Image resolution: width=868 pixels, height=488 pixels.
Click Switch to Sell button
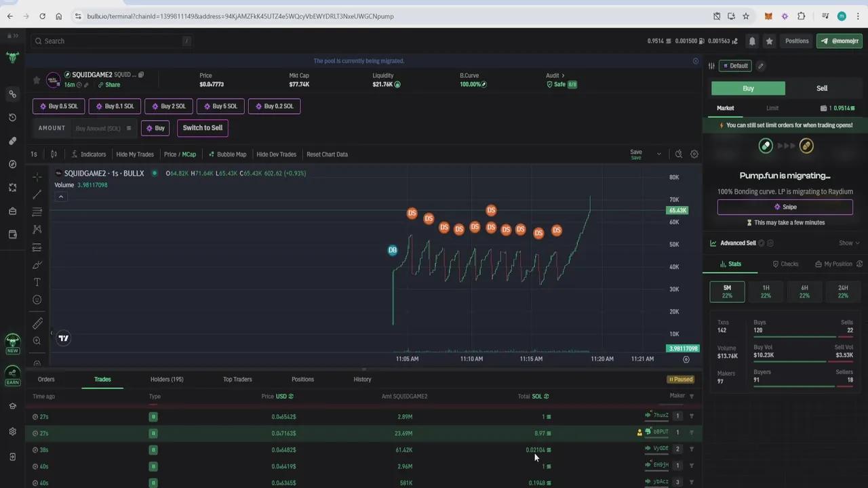coord(202,128)
